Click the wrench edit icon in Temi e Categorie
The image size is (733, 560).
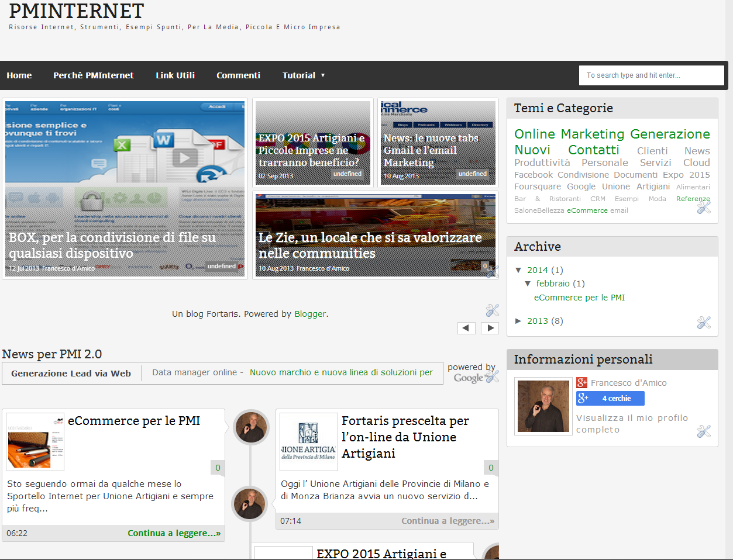704,207
